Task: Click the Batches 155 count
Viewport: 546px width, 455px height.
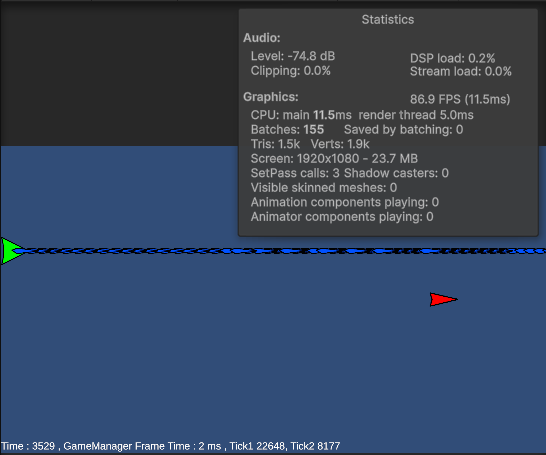Action: [x=287, y=130]
